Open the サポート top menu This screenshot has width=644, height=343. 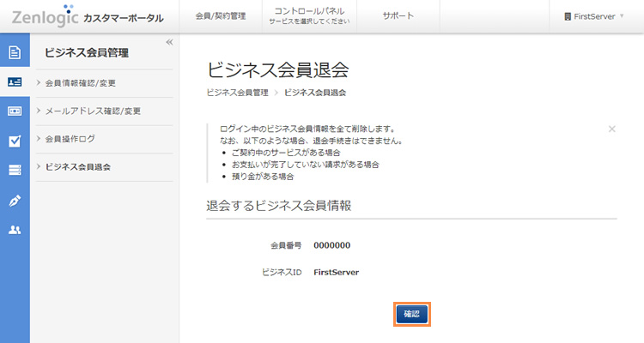398,16
